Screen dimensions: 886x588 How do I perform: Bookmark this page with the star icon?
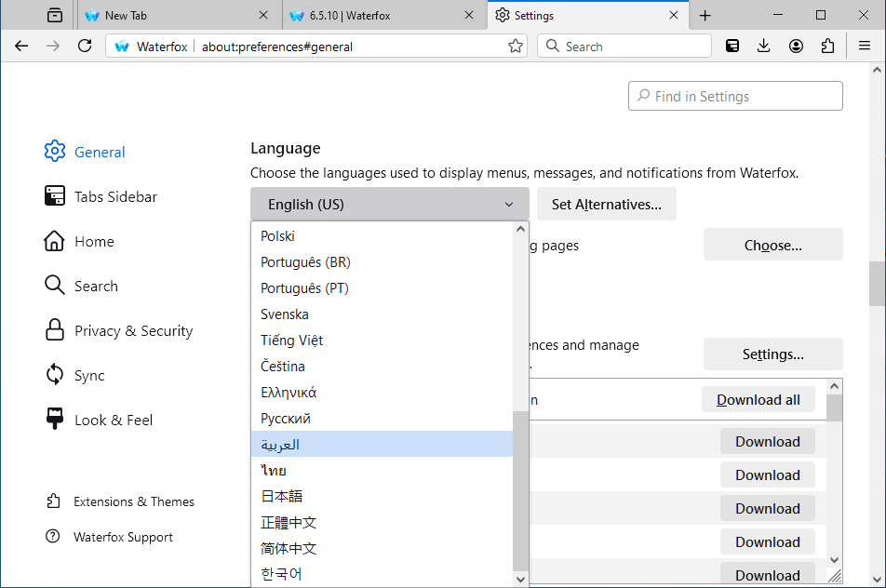(x=515, y=47)
